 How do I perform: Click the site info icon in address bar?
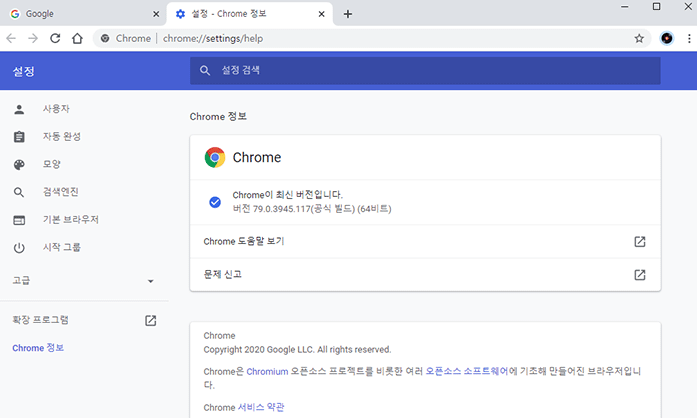tap(105, 39)
